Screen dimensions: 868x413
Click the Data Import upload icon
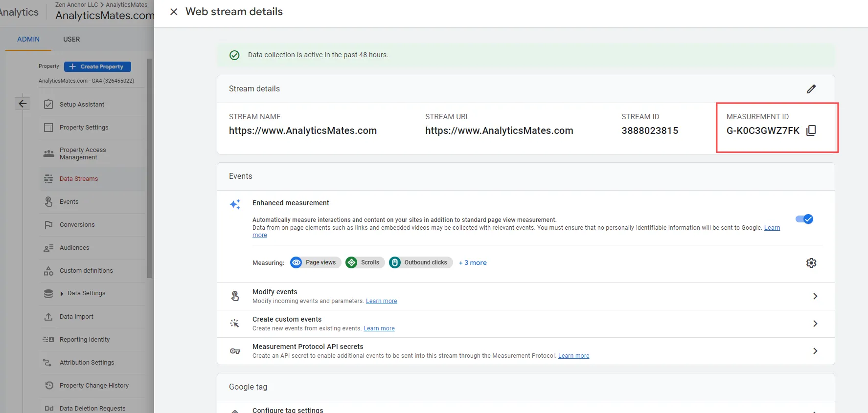pos(48,317)
